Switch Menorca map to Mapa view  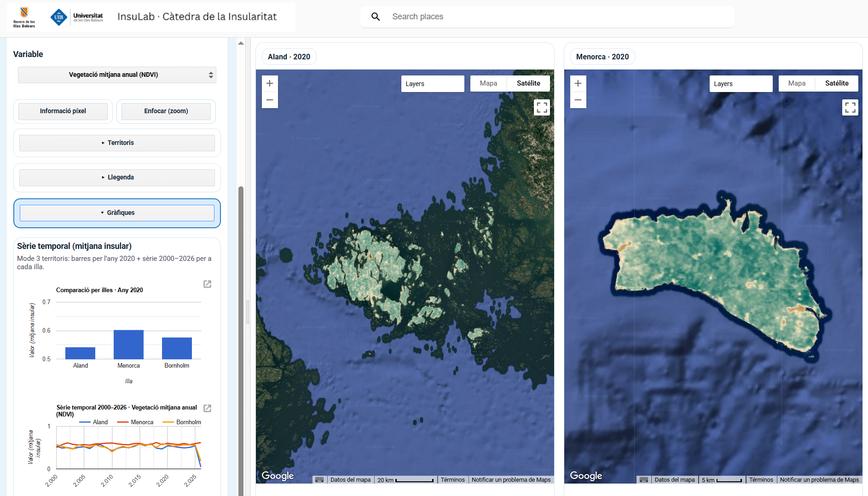tap(797, 83)
